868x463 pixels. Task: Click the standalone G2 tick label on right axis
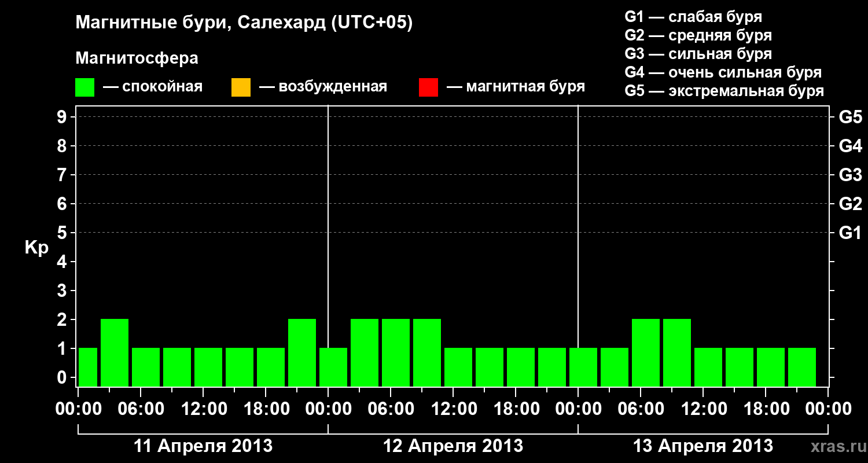click(851, 204)
